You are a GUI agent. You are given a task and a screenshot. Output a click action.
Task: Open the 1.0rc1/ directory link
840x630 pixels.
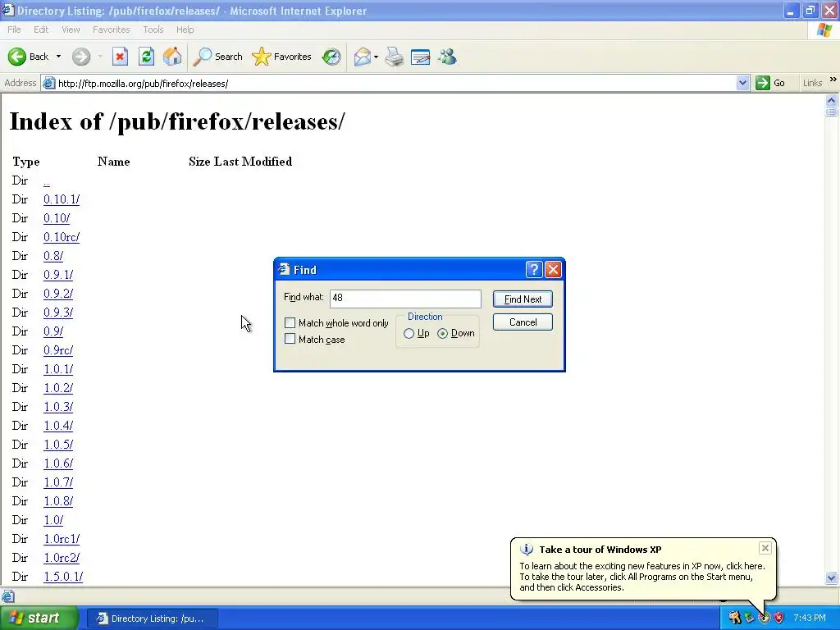point(62,539)
